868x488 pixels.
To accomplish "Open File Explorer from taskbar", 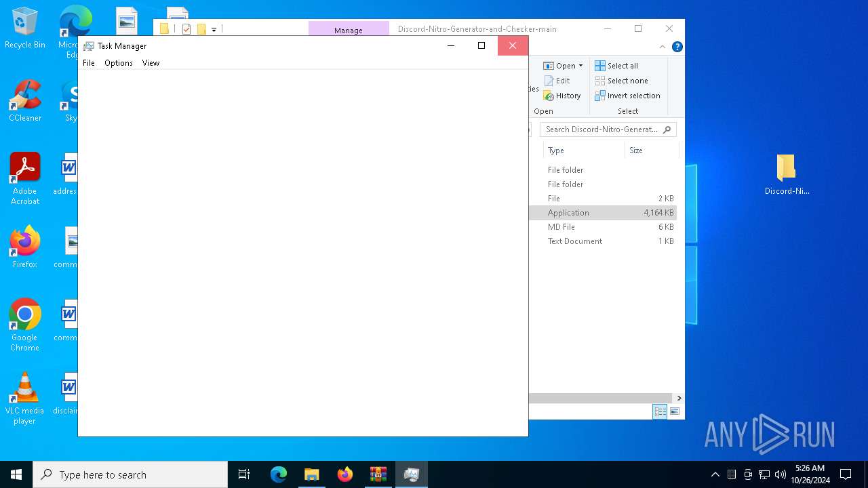I will (312, 474).
